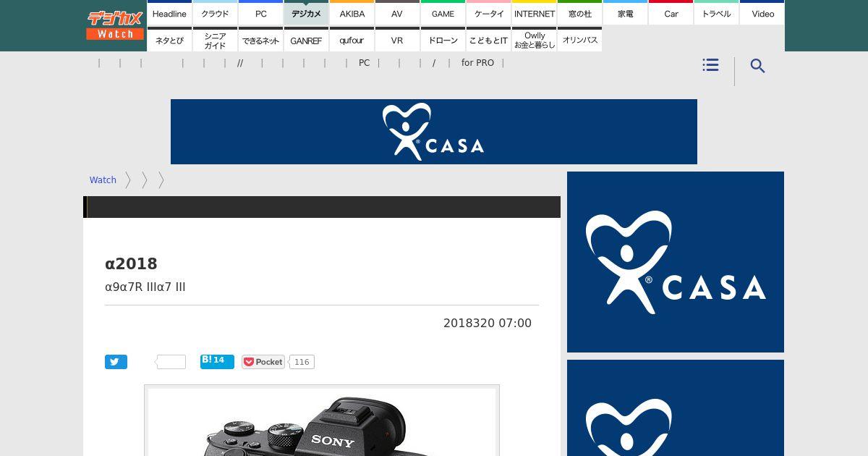Click the Hatena B! bookmark button
The height and width of the screenshot is (456, 868).
tap(217, 361)
